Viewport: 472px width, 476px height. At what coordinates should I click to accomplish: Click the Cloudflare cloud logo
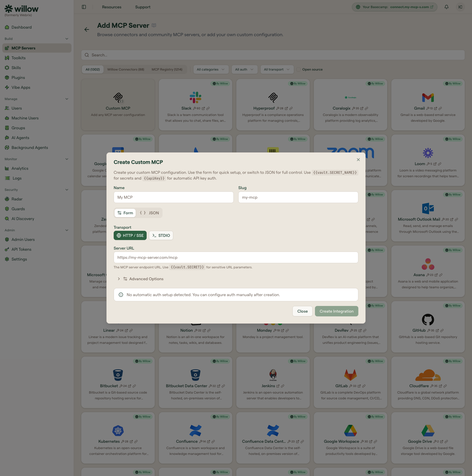click(x=428, y=375)
